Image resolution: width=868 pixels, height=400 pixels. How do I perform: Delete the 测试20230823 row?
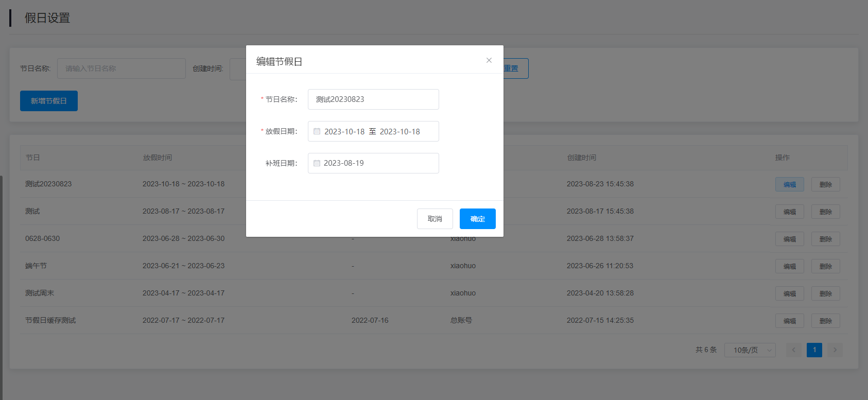pos(825,184)
